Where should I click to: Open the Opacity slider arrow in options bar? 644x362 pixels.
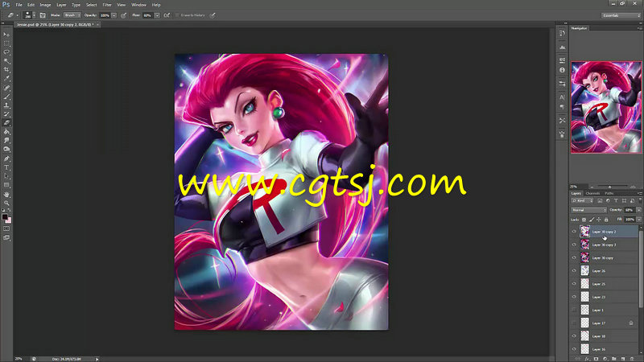[x=114, y=15]
